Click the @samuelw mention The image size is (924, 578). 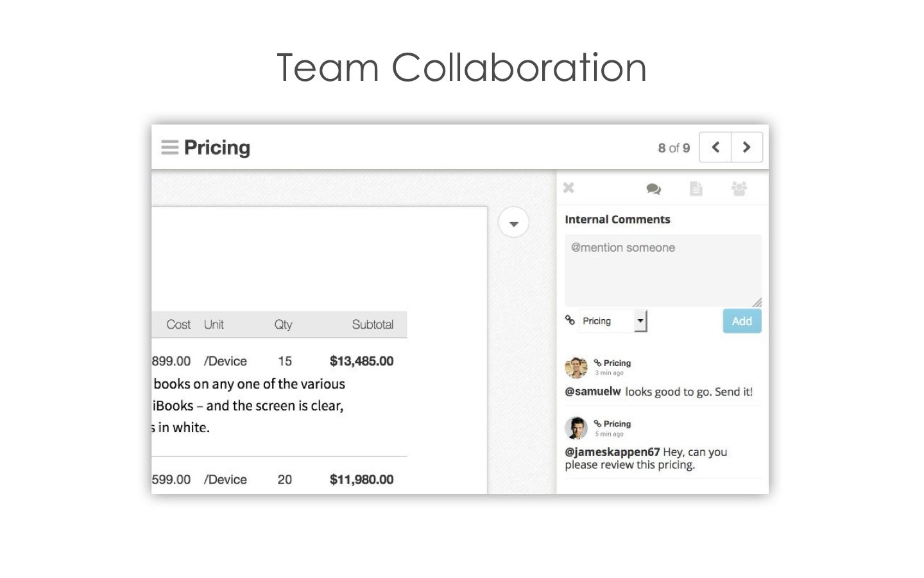tap(593, 391)
